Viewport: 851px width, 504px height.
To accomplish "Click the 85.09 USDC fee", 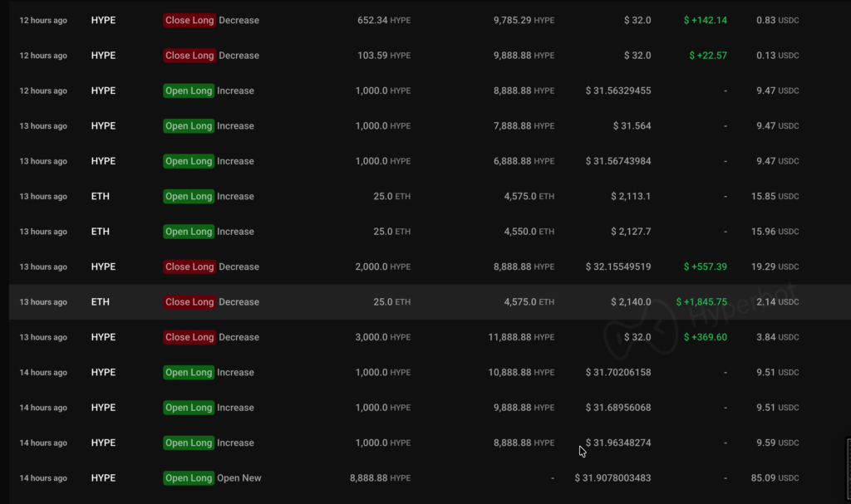I will coord(775,478).
